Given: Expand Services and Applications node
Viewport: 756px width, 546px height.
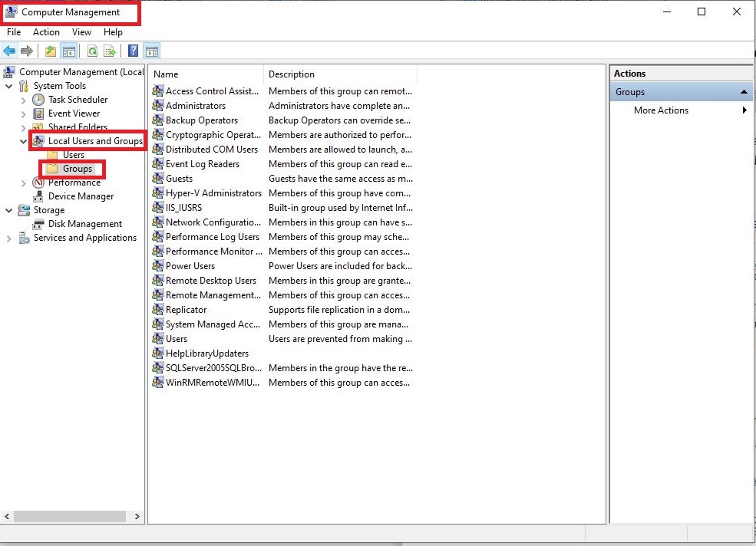Looking at the screenshot, I should pyautogui.click(x=8, y=238).
